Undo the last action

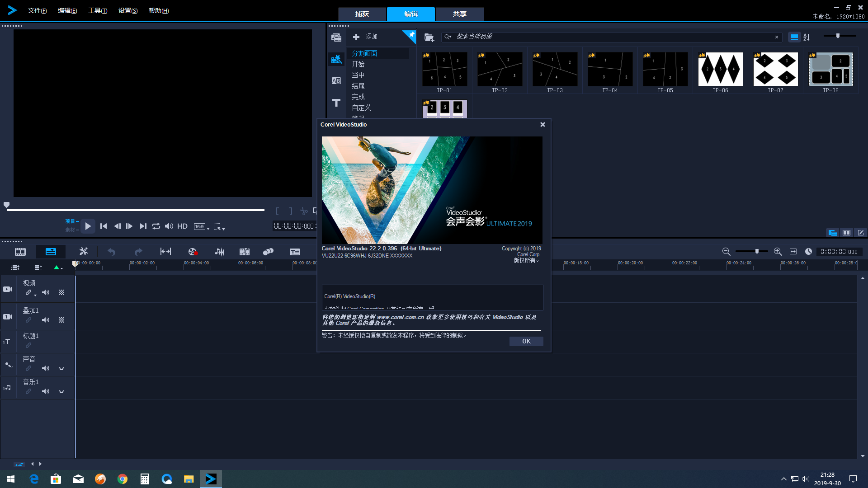point(111,252)
